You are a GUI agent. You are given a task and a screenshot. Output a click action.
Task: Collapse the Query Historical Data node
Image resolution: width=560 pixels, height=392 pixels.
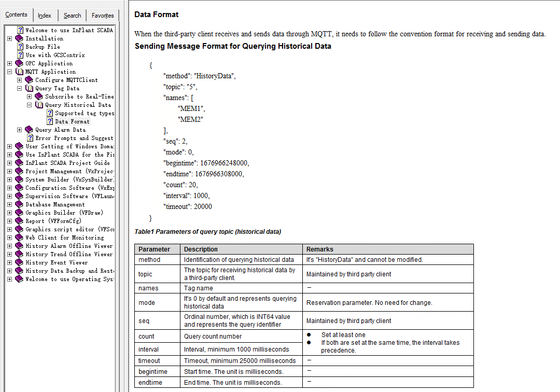click(x=29, y=105)
